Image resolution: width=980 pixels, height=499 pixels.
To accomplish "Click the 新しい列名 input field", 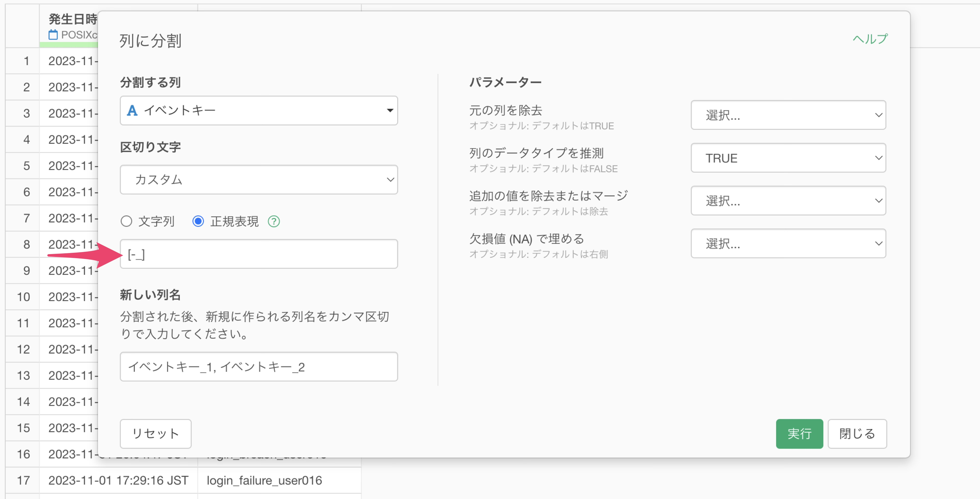I will click(259, 367).
